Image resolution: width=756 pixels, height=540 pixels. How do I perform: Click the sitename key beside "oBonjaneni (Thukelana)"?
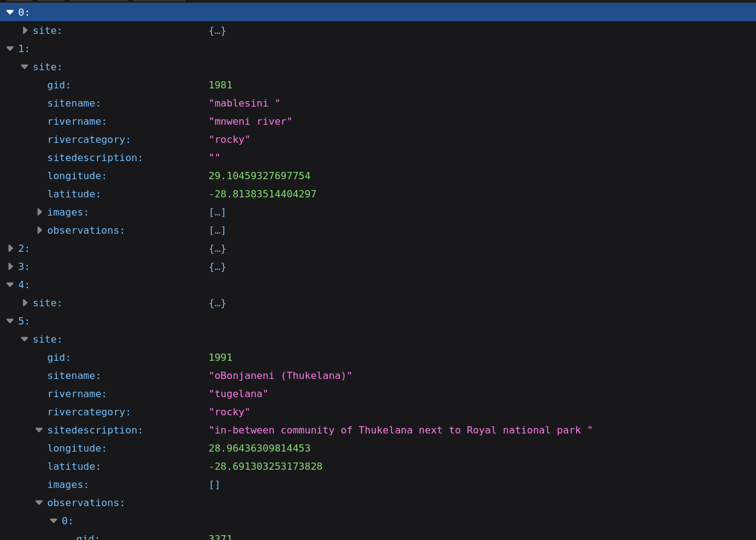coord(74,376)
